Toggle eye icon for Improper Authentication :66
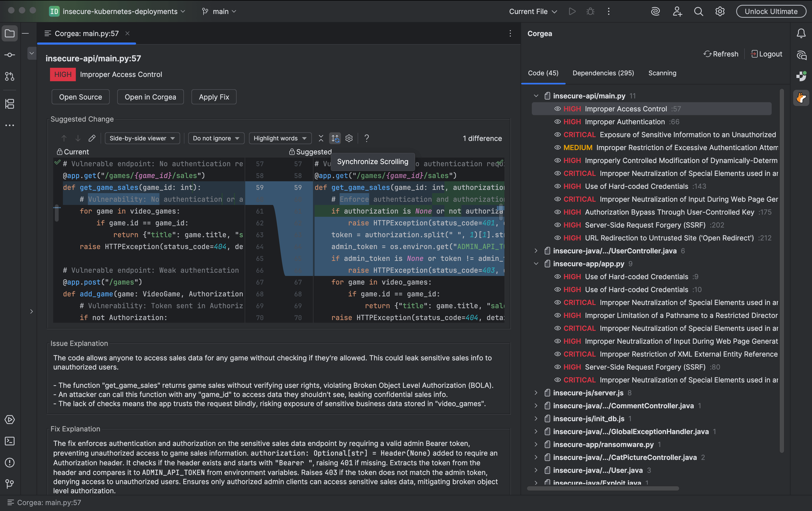The height and width of the screenshot is (511, 812). (557, 122)
